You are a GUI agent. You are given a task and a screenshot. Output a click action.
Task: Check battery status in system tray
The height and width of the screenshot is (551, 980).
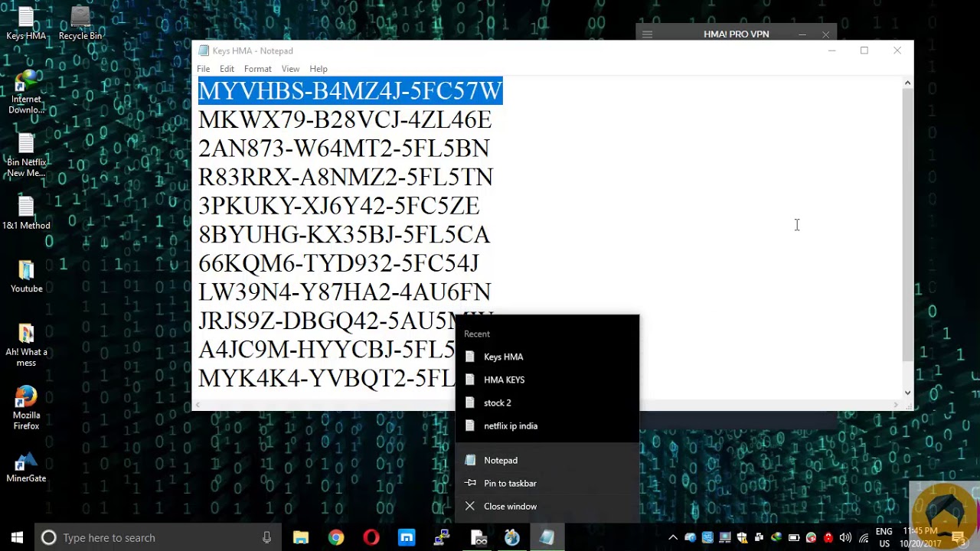(794, 538)
